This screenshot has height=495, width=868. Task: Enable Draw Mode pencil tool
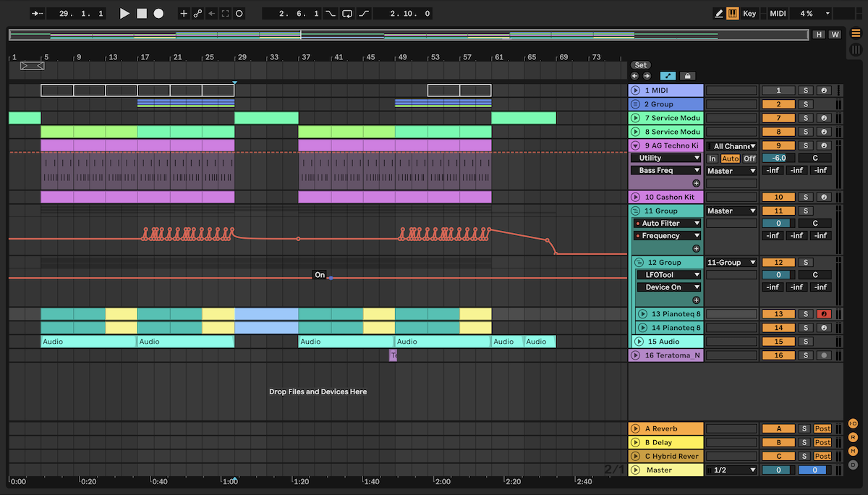pyautogui.click(x=718, y=13)
